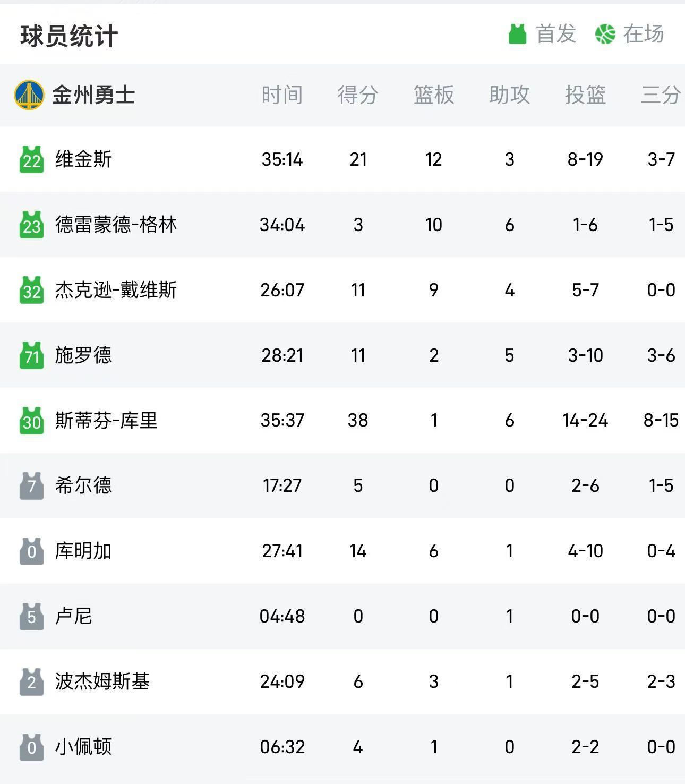685x784 pixels.
Task: Open player 斯蒂芬-库里 name link
Action: [106, 421]
